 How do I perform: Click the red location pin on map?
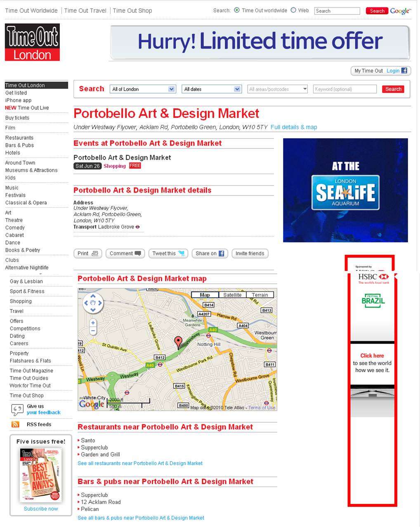pos(178,342)
